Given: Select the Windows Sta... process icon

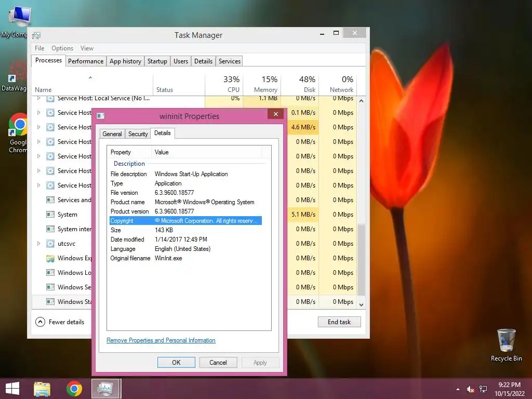Looking at the screenshot, I should point(50,302).
